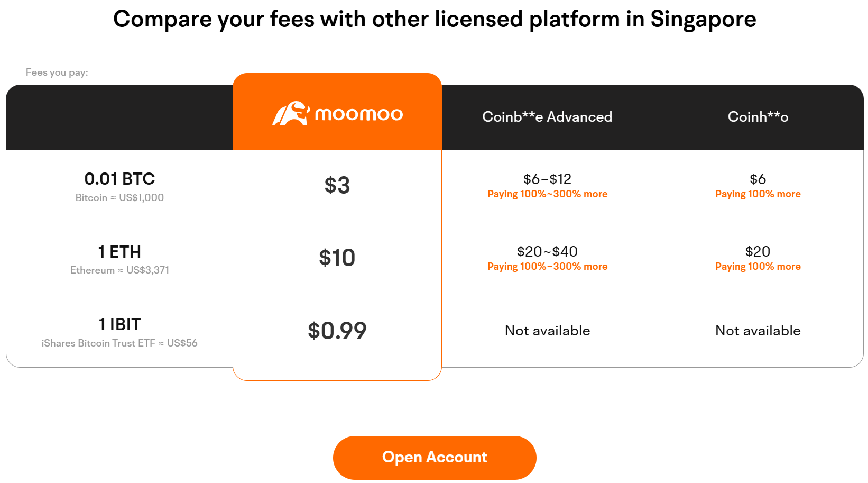Click Not available in Coinh**o IBIT cell
Image resolution: width=868 pixels, height=483 pixels.
[758, 330]
